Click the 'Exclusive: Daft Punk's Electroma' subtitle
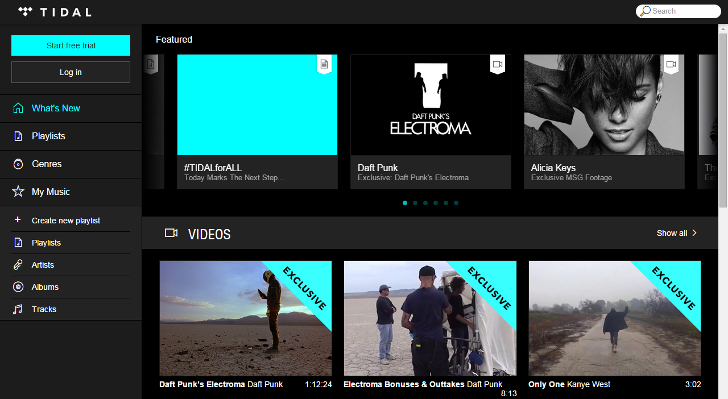The width and height of the screenshot is (728, 399). tap(413, 177)
